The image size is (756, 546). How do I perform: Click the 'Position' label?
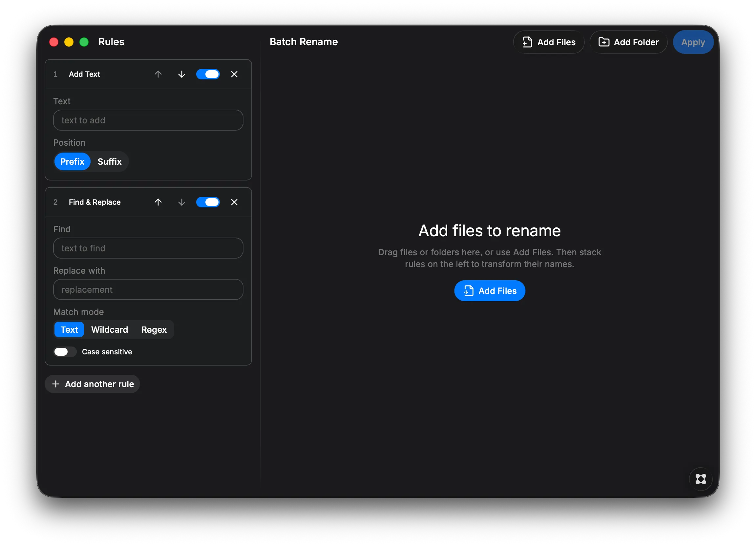point(69,143)
